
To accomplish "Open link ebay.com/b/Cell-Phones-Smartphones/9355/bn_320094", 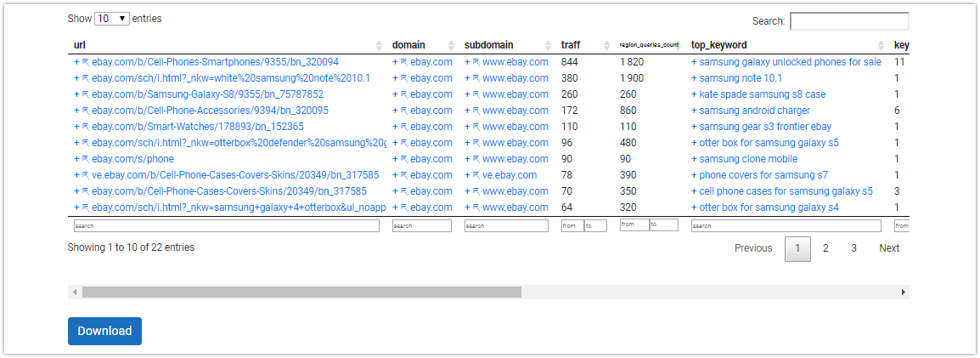I will pyautogui.click(x=216, y=62).
